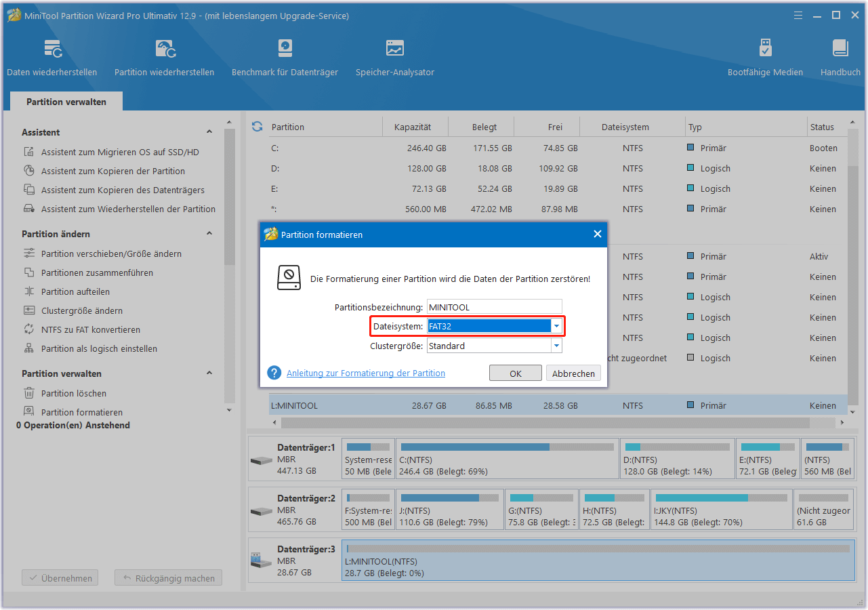Click Datenträger:1 disk icon
The image size is (868, 610).
(x=261, y=461)
